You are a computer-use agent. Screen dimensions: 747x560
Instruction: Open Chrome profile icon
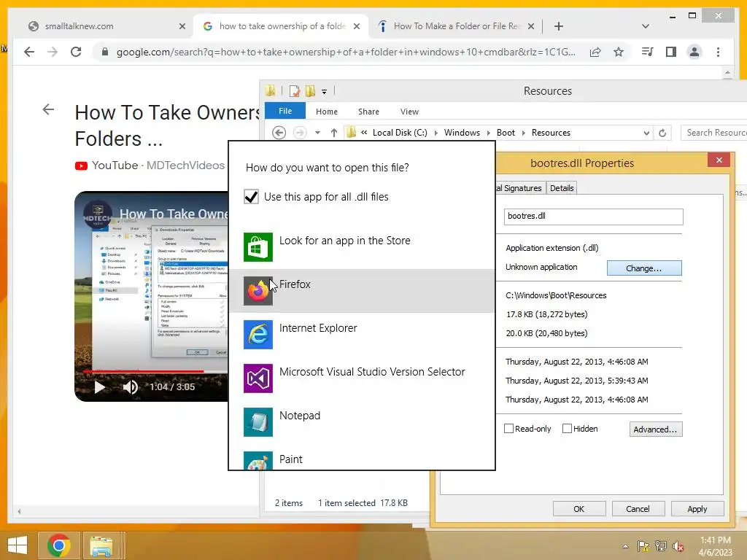pos(694,52)
